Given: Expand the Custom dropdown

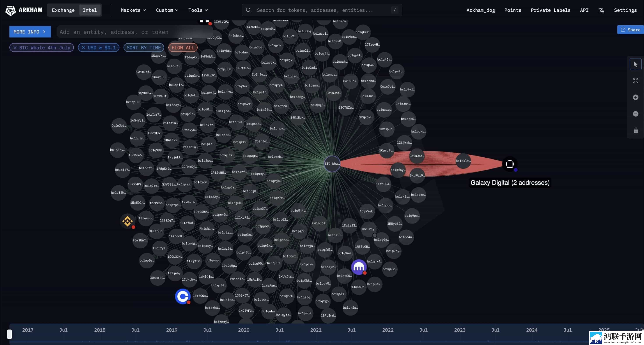Looking at the screenshot, I should tap(167, 10).
